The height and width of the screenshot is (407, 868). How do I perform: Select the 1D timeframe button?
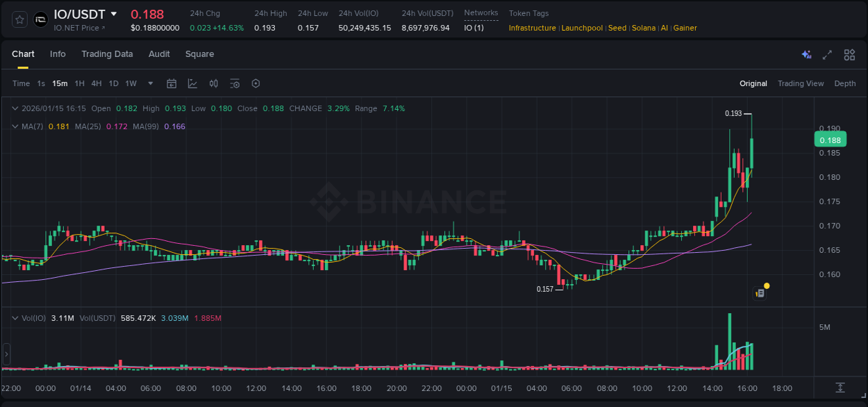point(113,83)
